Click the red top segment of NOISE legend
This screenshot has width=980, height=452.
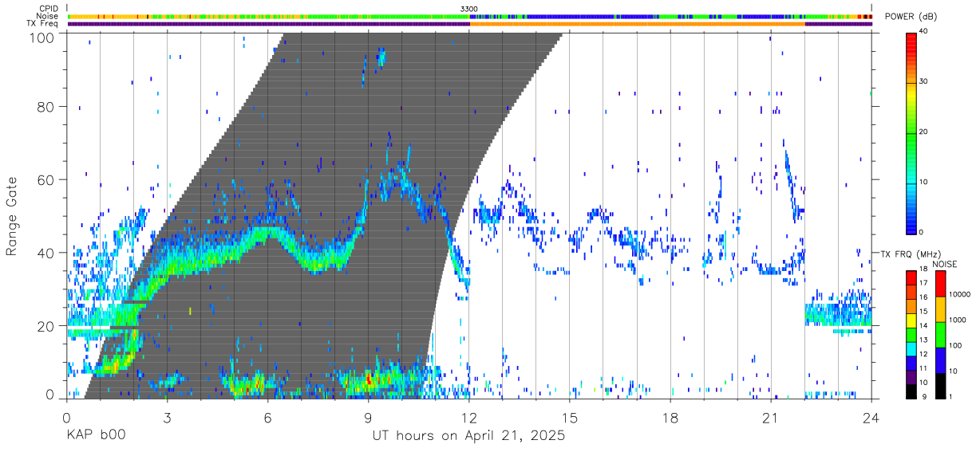pos(940,284)
